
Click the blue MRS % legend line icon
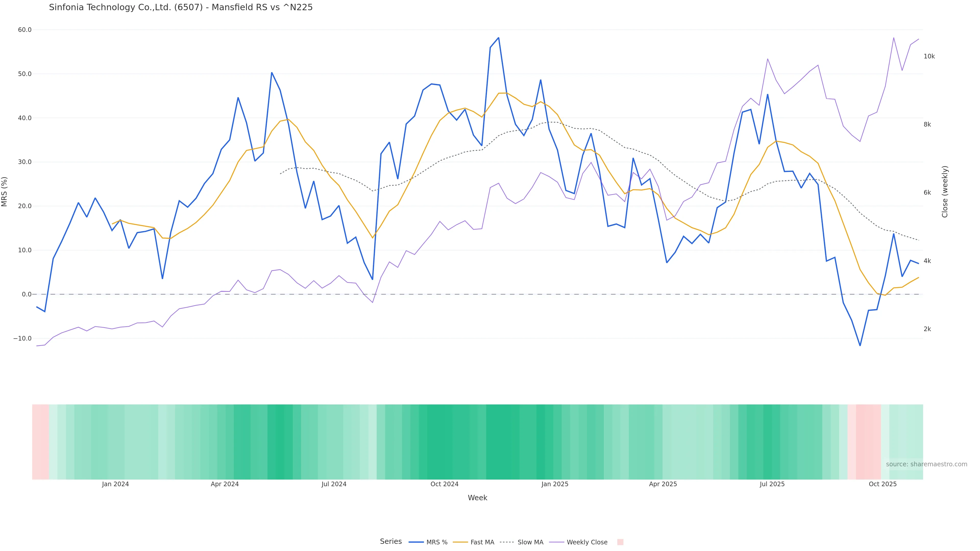(416, 542)
